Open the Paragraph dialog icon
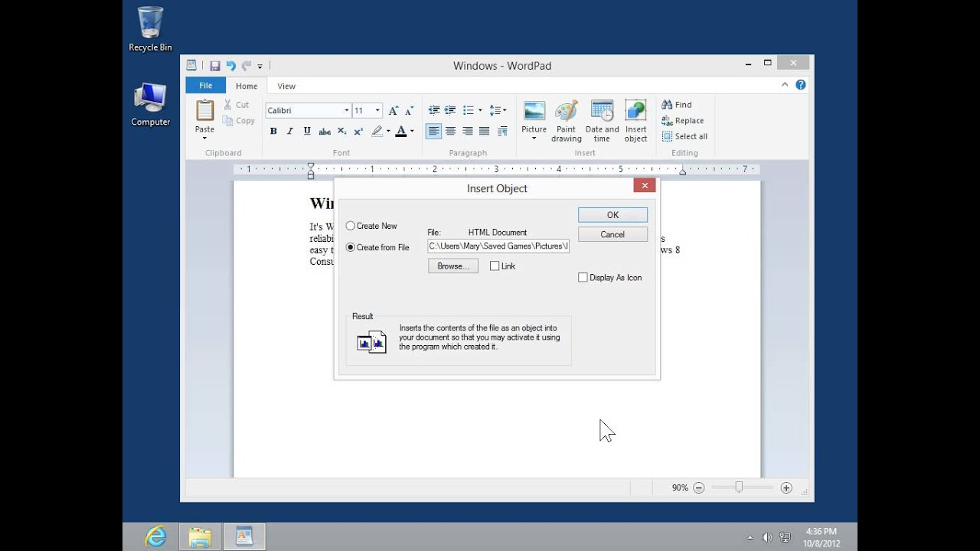The height and width of the screenshot is (551, 980). tap(502, 132)
